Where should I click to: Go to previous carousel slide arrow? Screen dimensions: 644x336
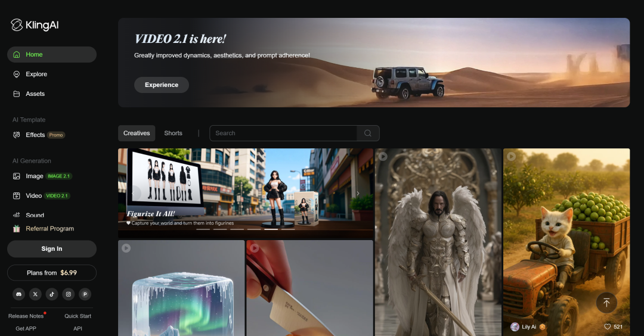tap(132, 193)
